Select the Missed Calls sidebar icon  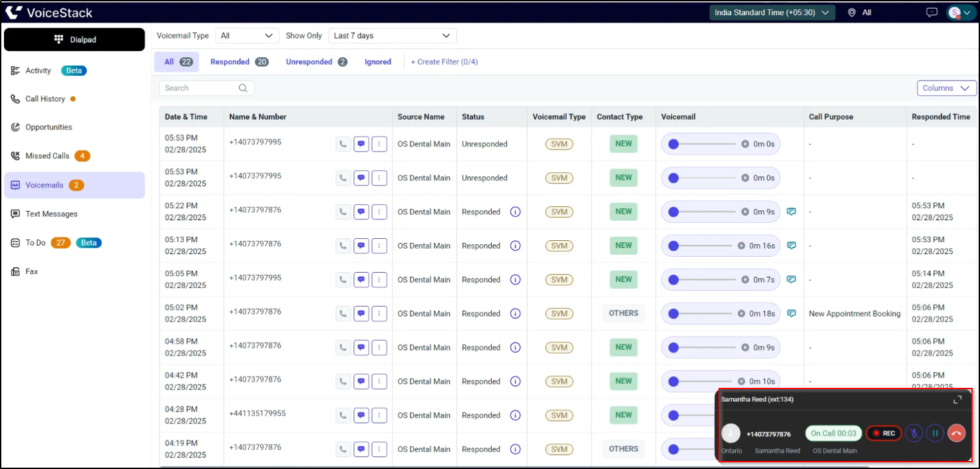(15, 156)
